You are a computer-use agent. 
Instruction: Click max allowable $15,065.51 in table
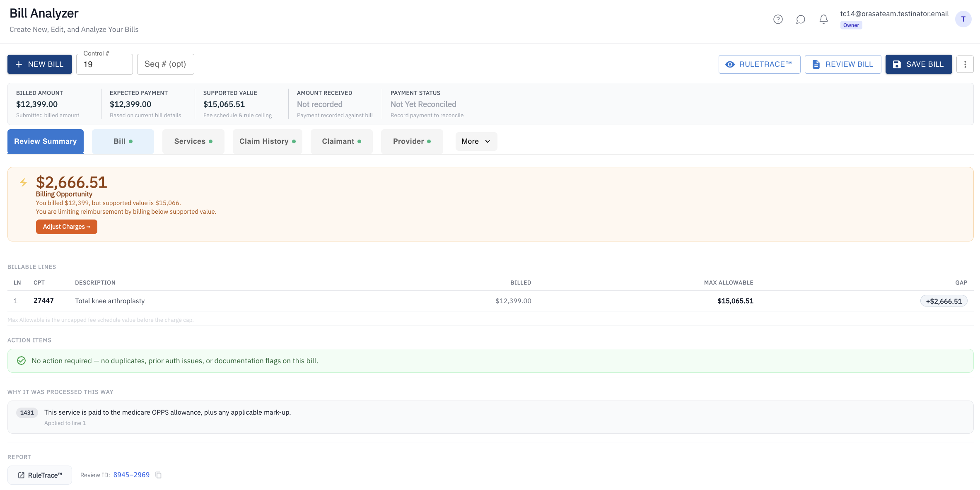pos(735,301)
